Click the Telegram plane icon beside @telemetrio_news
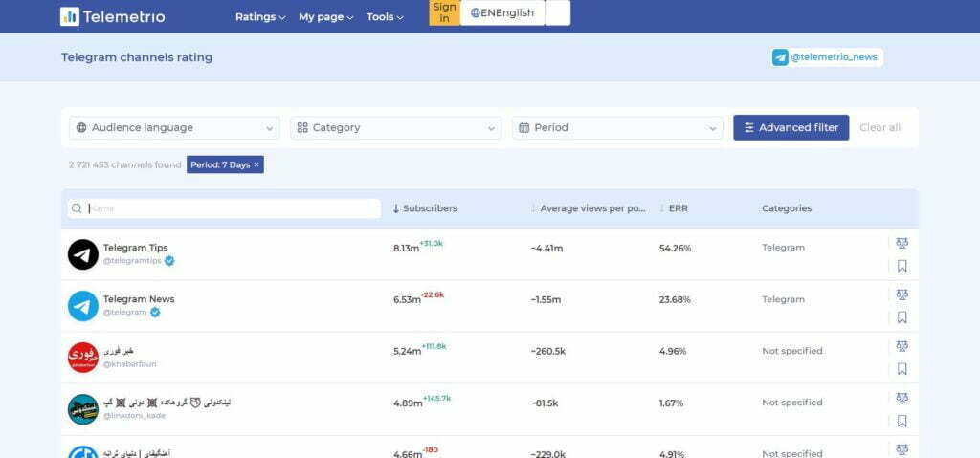This screenshot has width=980, height=458. click(x=780, y=57)
